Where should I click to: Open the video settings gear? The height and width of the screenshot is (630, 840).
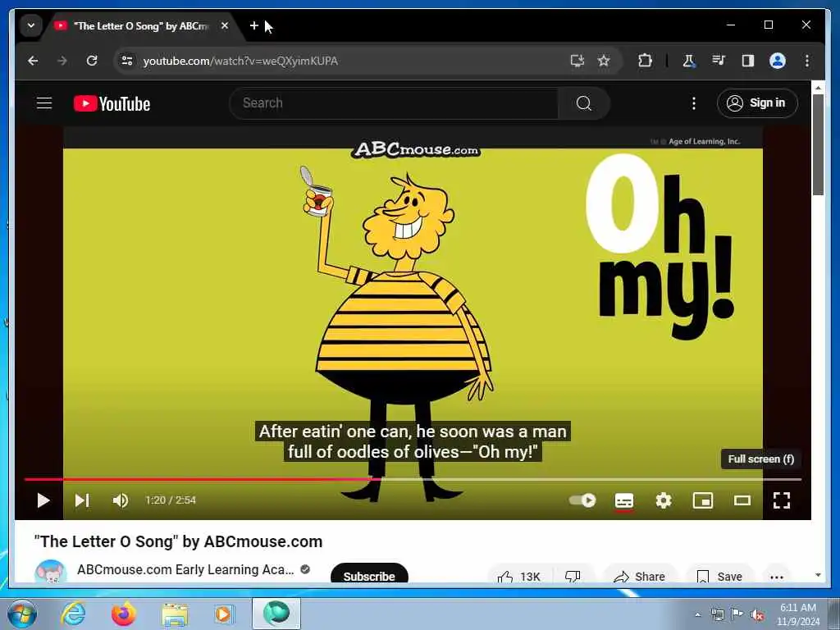(x=663, y=500)
